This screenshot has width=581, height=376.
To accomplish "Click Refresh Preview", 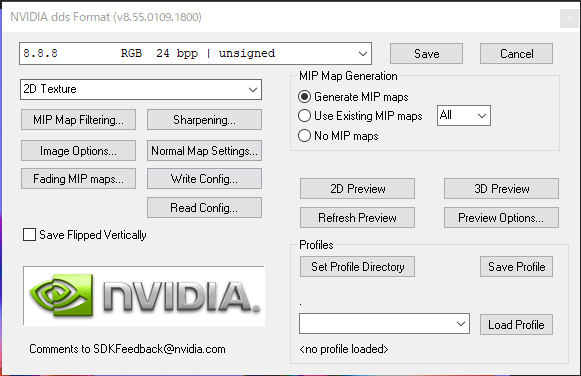I will [357, 217].
